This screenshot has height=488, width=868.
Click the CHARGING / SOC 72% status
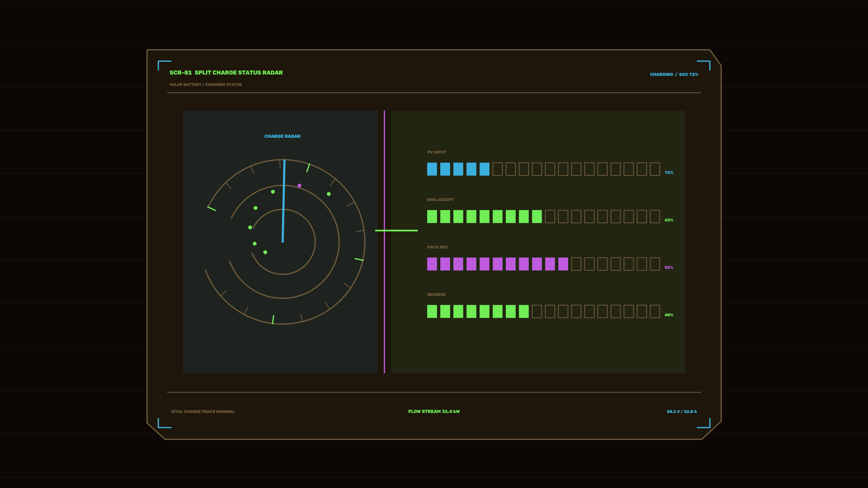[x=674, y=74]
